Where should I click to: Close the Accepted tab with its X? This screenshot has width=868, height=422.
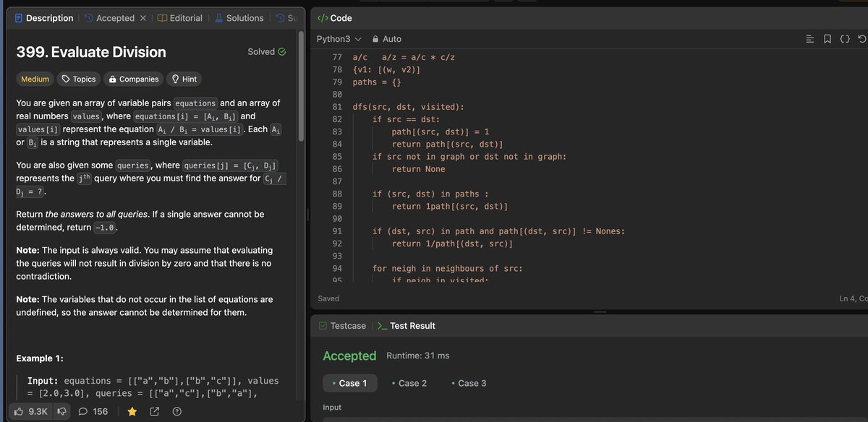pyautogui.click(x=142, y=18)
